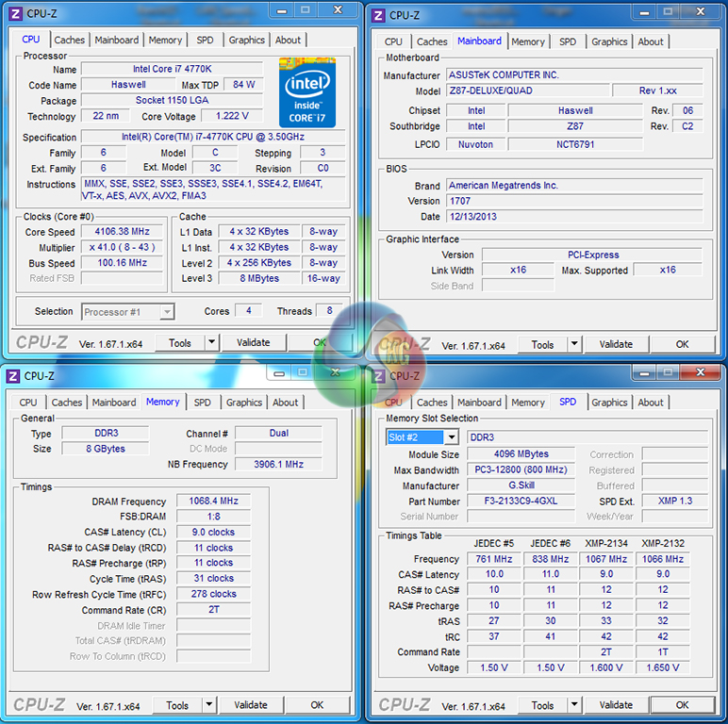Expand the Tools dropdown arrow in the SPD window
The width and height of the screenshot is (728, 724).
[x=574, y=705]
